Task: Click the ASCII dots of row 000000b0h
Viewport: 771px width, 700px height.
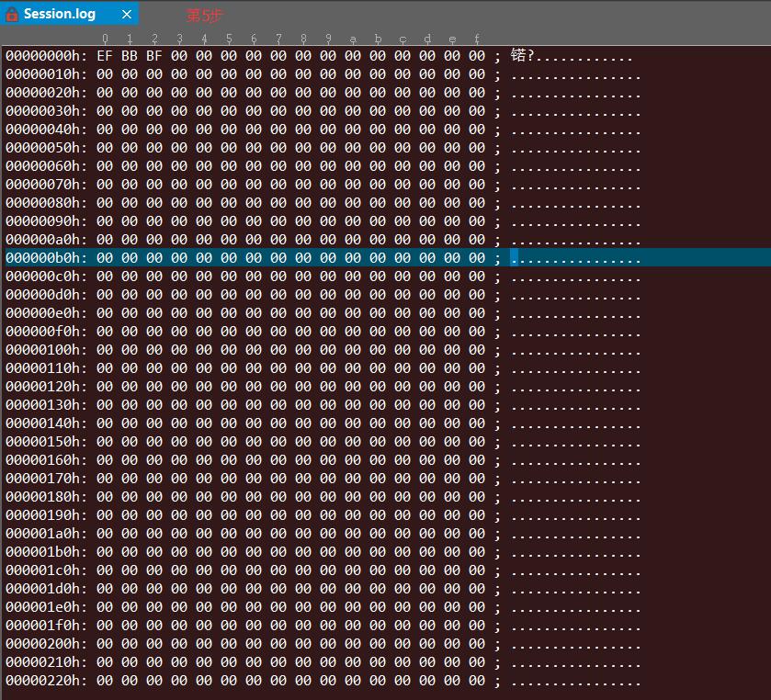Action: point(576,258)
